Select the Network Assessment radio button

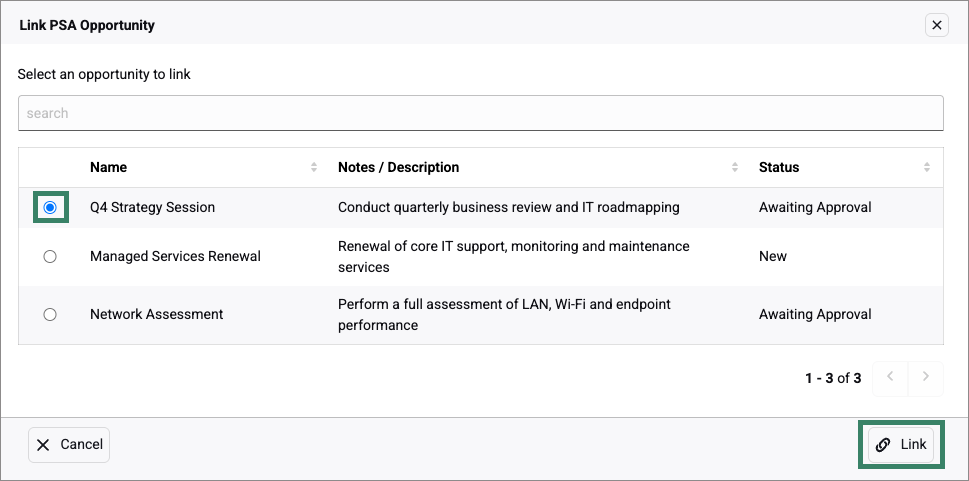pyautogui.click(x=50, y=314)
